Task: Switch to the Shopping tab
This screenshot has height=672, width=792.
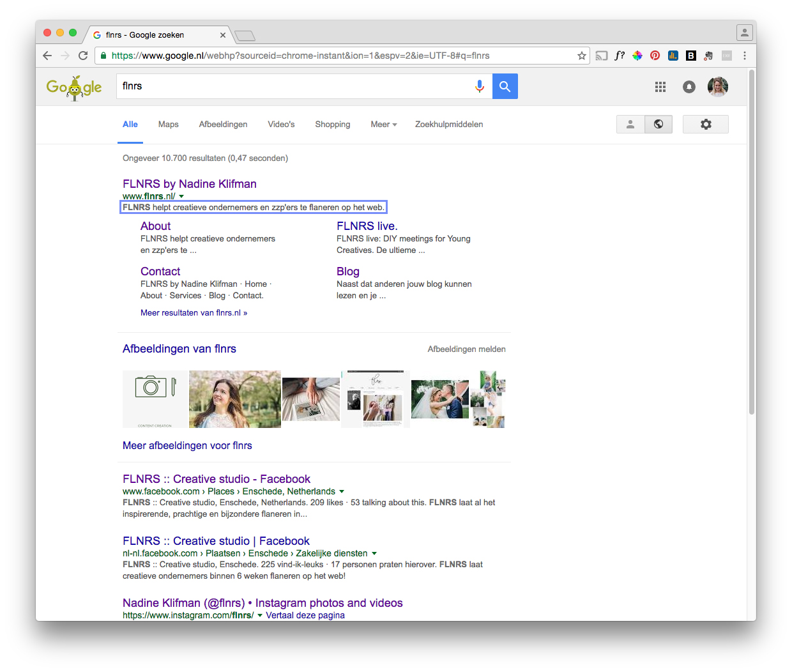Action: click(x=333, y=125)
